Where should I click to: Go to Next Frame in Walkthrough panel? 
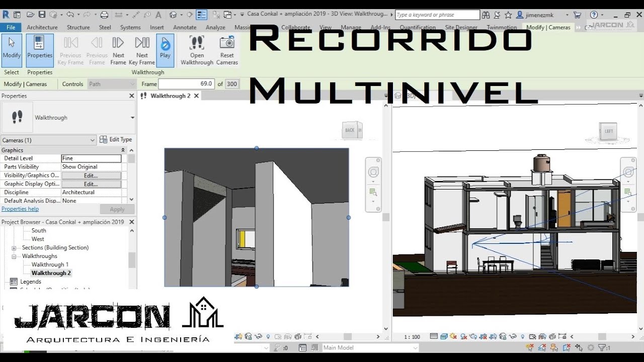(118, 50)
